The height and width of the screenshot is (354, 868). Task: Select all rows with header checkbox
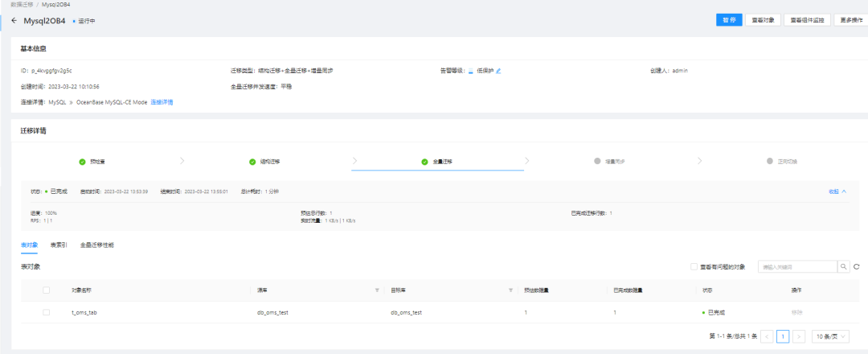pos(46,290)
